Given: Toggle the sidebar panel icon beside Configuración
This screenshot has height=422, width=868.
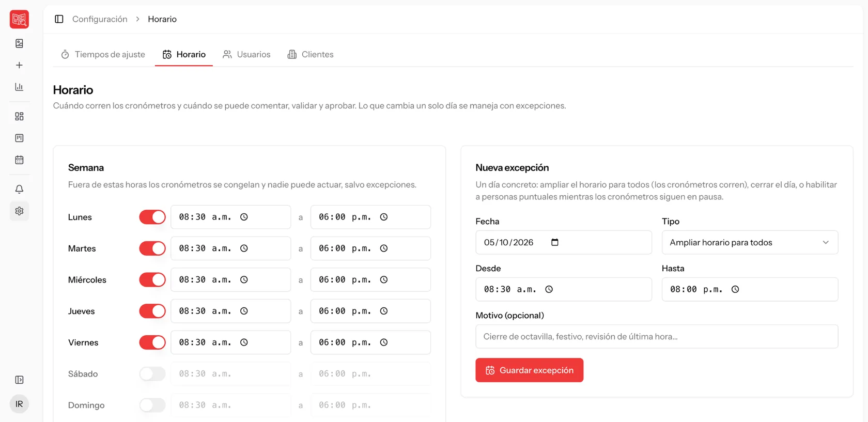Looking at the screenshot, I should coord(59,19).
